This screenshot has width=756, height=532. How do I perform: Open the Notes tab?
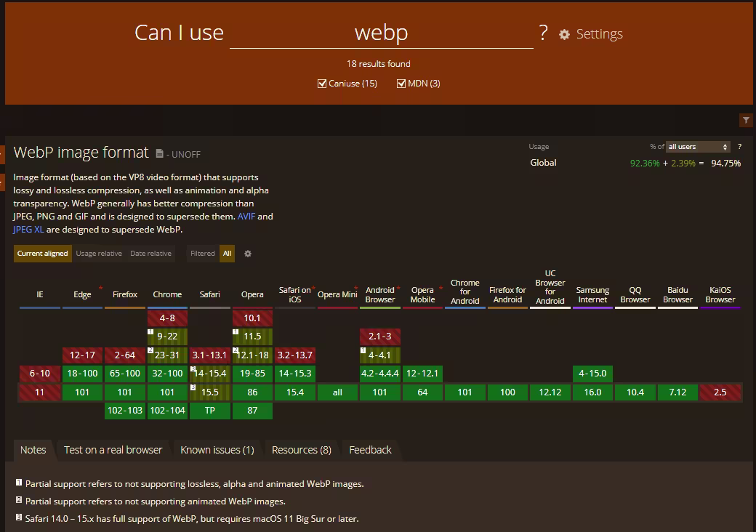[33, 450]
